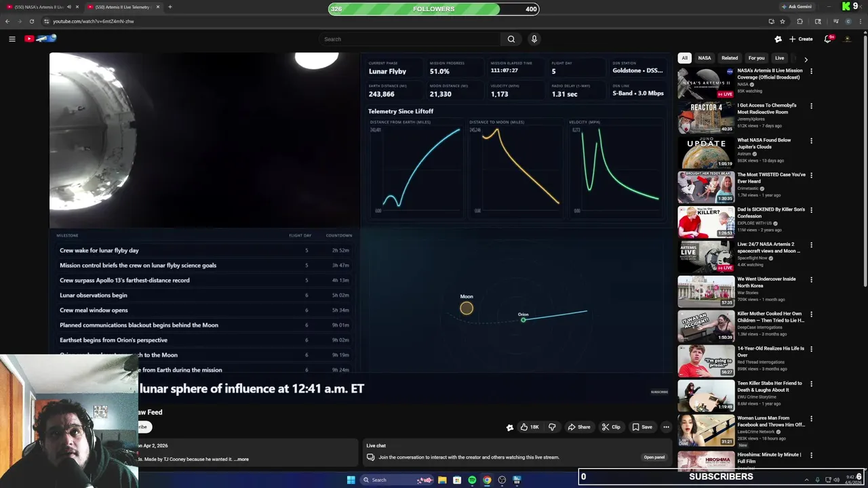Click the YouTube search magnifier button
The width and height of the screenshot is (868, 488).
pyautogui.click(x=511, y=39)
